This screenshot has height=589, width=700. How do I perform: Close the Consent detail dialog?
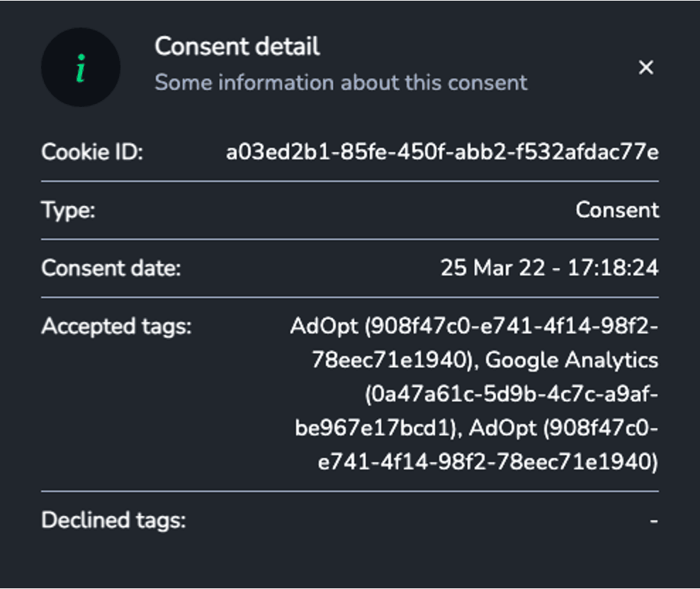pyautogui.click(x=645, y=68)
